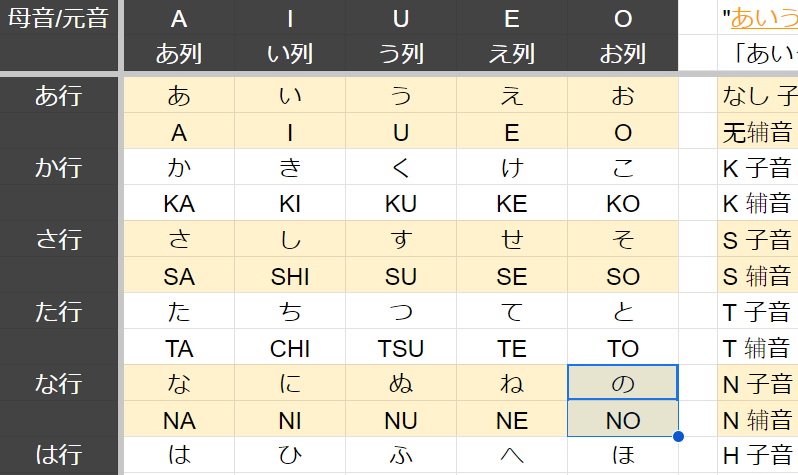Click the cell containing SHI
Screen dimensions: 798x475
(x=290, y=276)
